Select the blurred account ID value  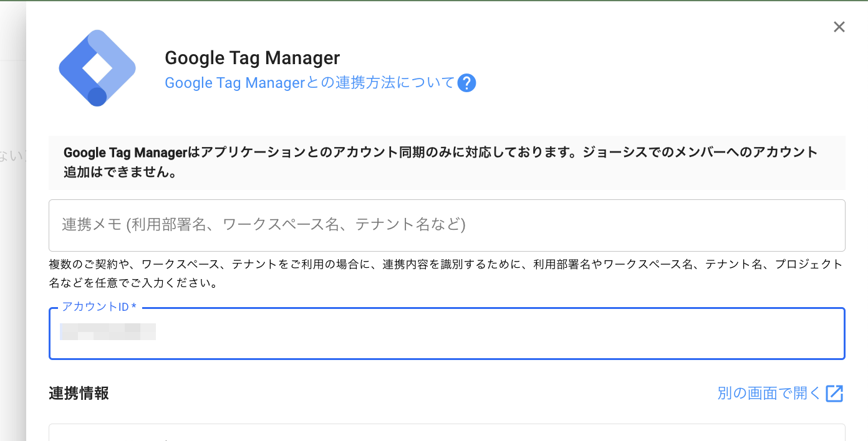tap(107, 331)
